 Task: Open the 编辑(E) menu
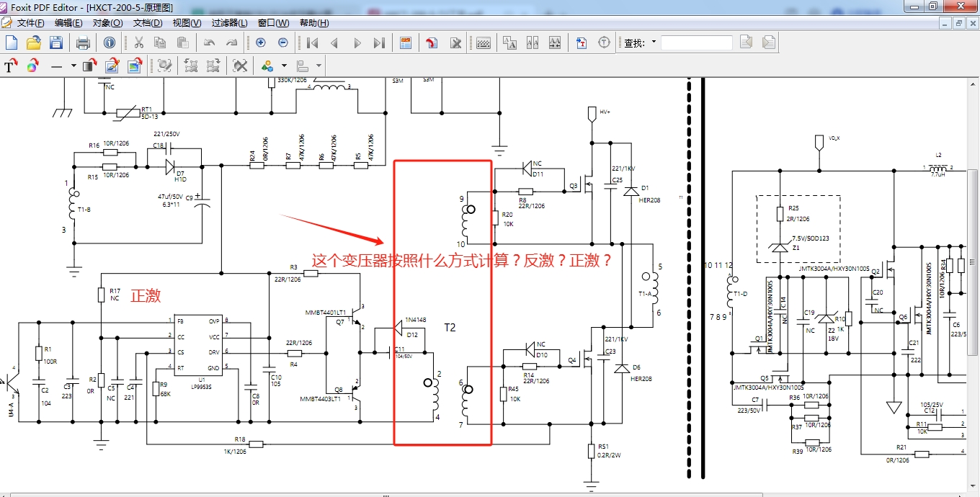68,23
